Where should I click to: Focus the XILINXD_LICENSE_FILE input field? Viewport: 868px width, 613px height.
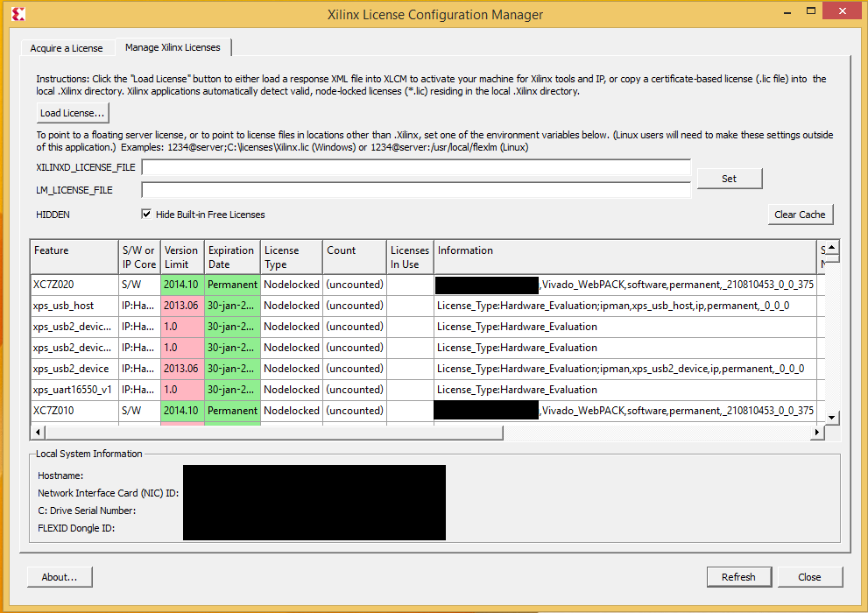(416, 167)
